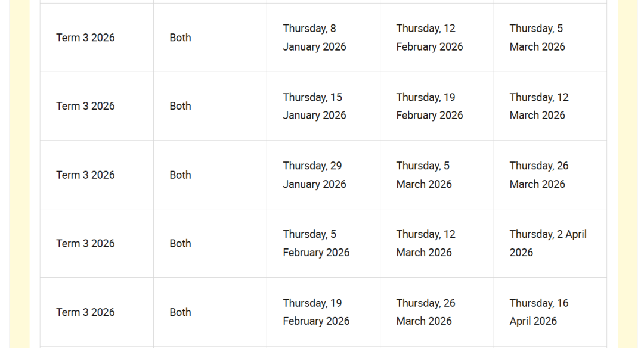Viewport: 644px width, 348px height.
Task: Click the Thursday, 16 April 2026 date
Action: tap(539, 312)
